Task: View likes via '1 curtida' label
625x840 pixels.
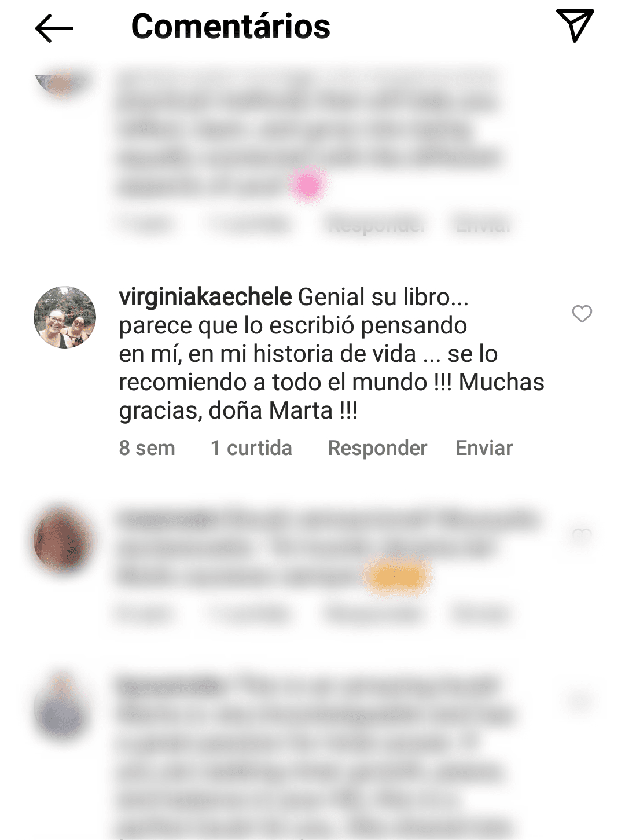Action: click(251, 448)
